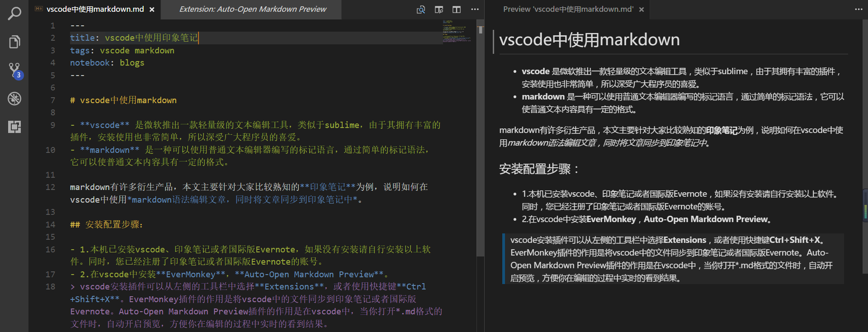
Task: Open the Extensions view icon
Action: (14, 127)
